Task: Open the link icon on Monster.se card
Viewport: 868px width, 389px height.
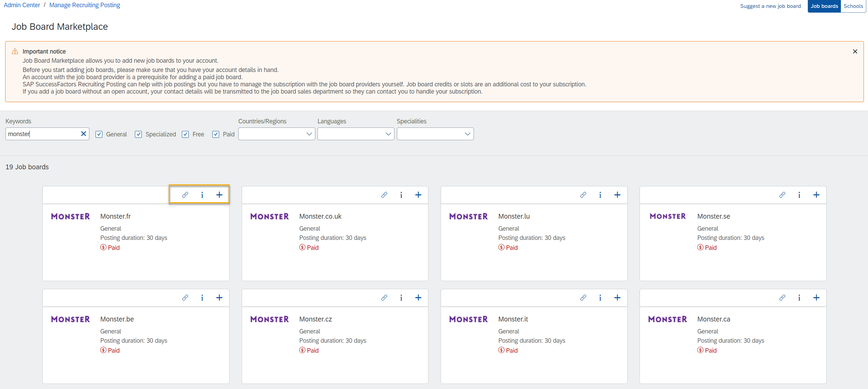Action: tap(782, 195)
